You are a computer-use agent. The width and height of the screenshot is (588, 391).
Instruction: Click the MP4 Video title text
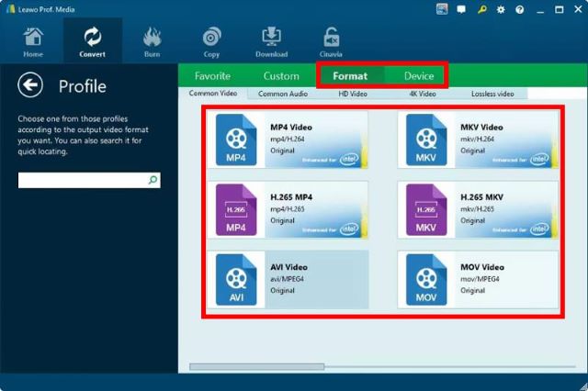click(291, 128)
